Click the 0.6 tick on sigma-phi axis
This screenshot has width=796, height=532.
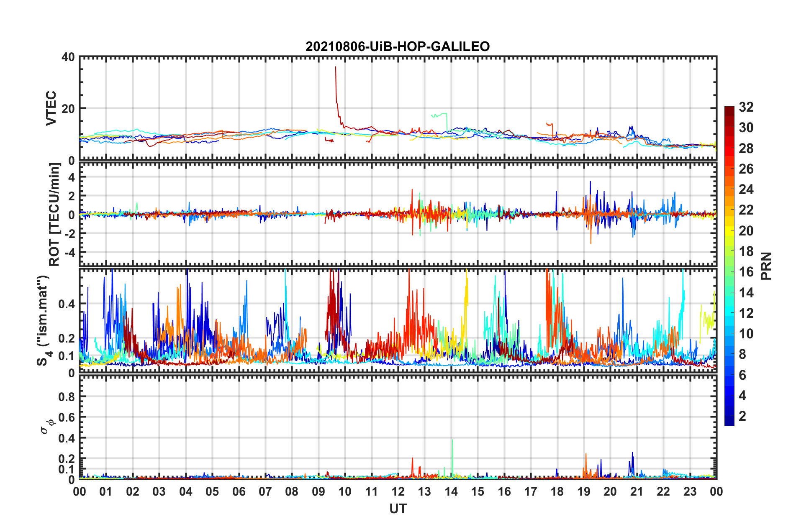click(67, 417)
